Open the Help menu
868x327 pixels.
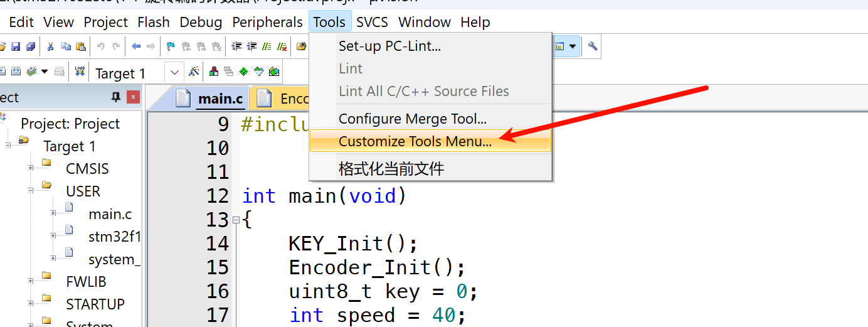[475, 22]
